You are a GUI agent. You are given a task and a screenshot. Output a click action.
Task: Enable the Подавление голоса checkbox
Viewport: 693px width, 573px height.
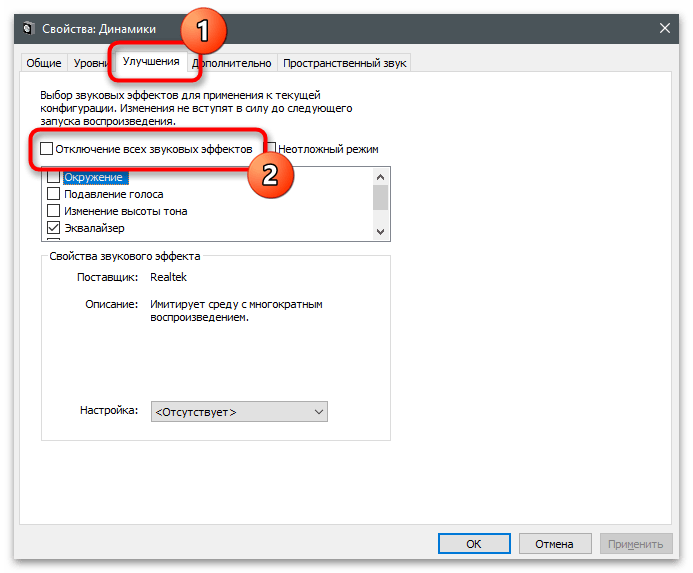tap(53, 194)
